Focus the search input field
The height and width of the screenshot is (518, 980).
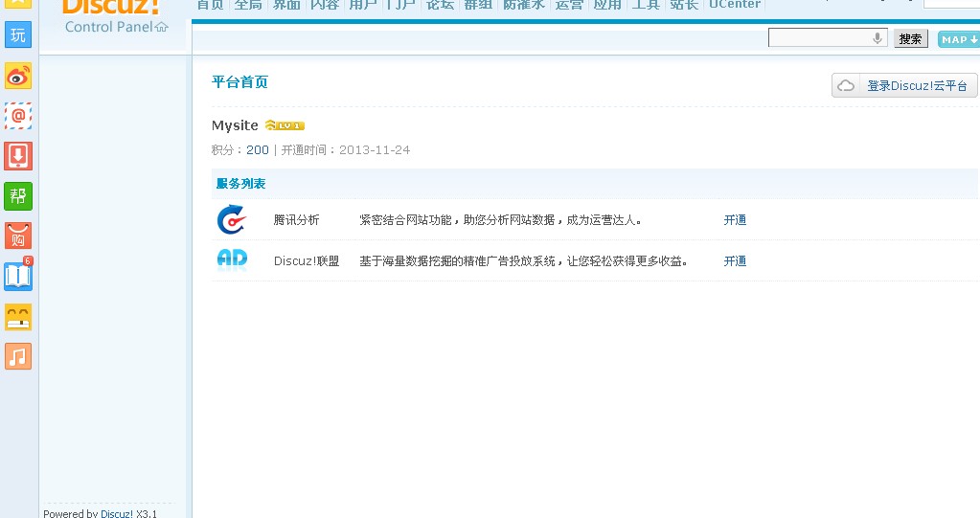point(828,38)
